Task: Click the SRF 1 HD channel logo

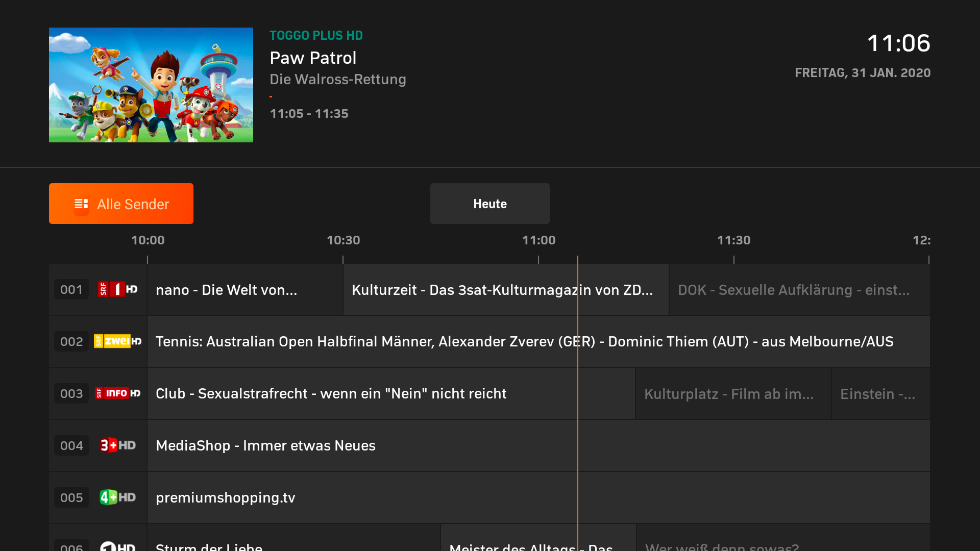Action: 118,289
